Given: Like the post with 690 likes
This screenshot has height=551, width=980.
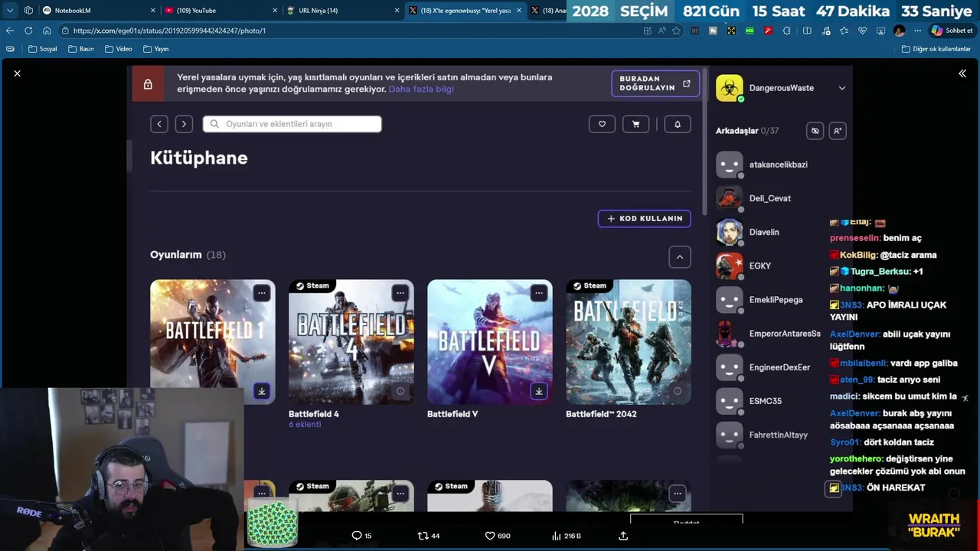Looking at the screenshot, I should (498, 536).
